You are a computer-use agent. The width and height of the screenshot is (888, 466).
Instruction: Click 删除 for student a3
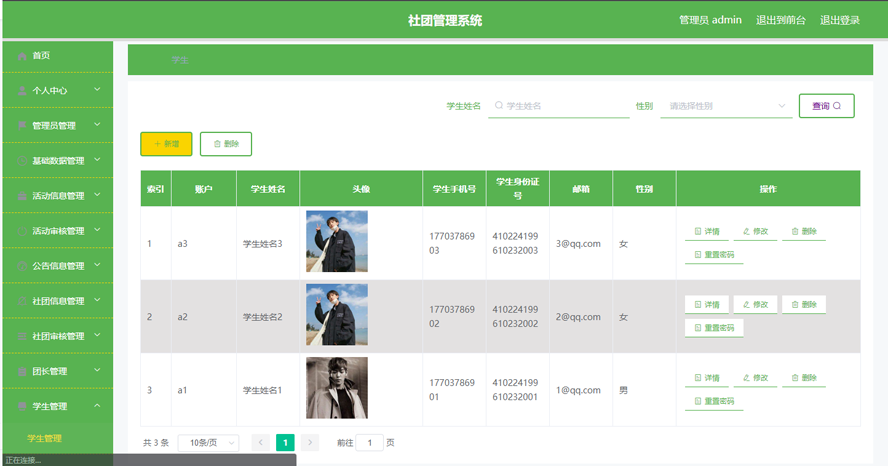click(x=804, y=232)
